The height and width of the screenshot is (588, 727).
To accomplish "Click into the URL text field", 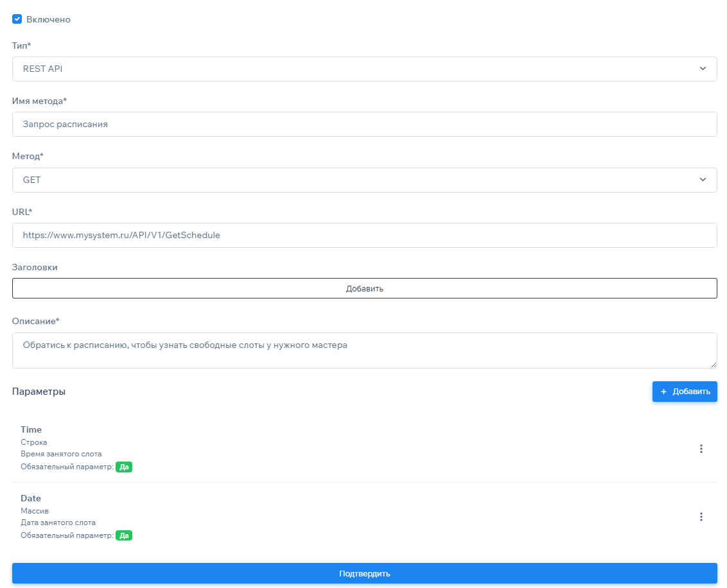I will (x=364, y=236).
